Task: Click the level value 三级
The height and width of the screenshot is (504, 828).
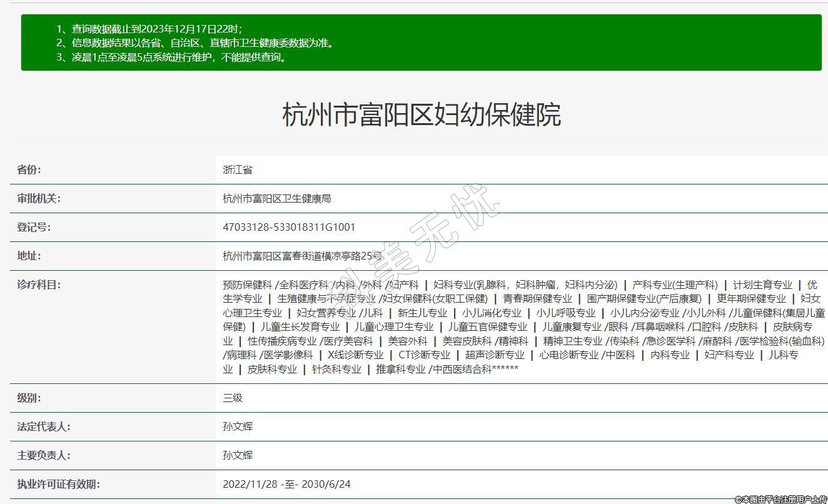Action: (233, 398)
